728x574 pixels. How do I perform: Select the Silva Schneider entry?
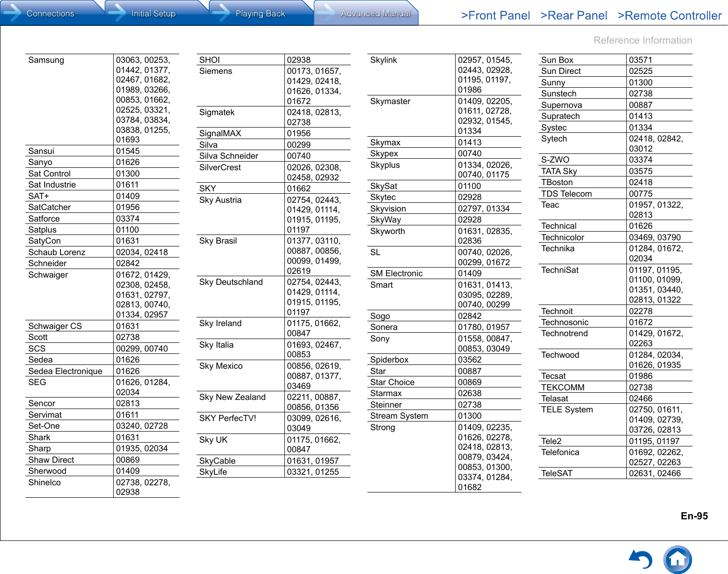click(x=229, y=156)
